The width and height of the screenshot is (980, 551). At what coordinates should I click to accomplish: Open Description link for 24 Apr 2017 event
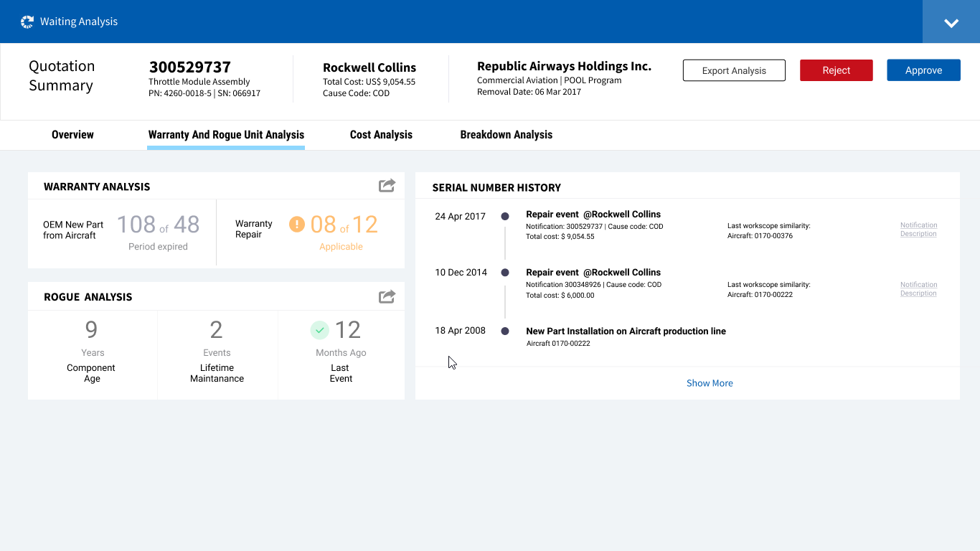[918, 234]
